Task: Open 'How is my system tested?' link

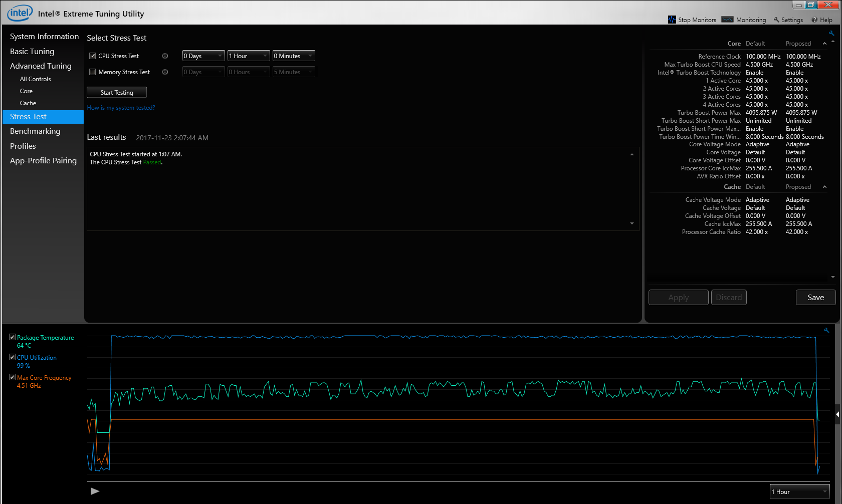Action: click(x=121, y=108)
